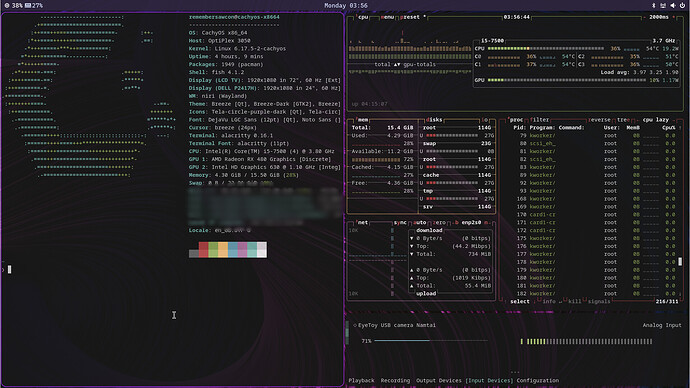The height and width of the screenshot is (388, 690).
Task: Open the network icon in system tray
Action: click(663, 6)
